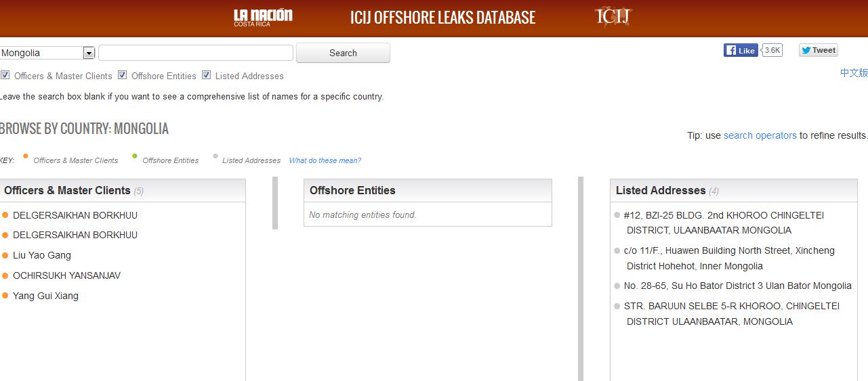Click the Offshore Entities panel header
Viewport: 868px width, 381px height.
coord(428,191)
